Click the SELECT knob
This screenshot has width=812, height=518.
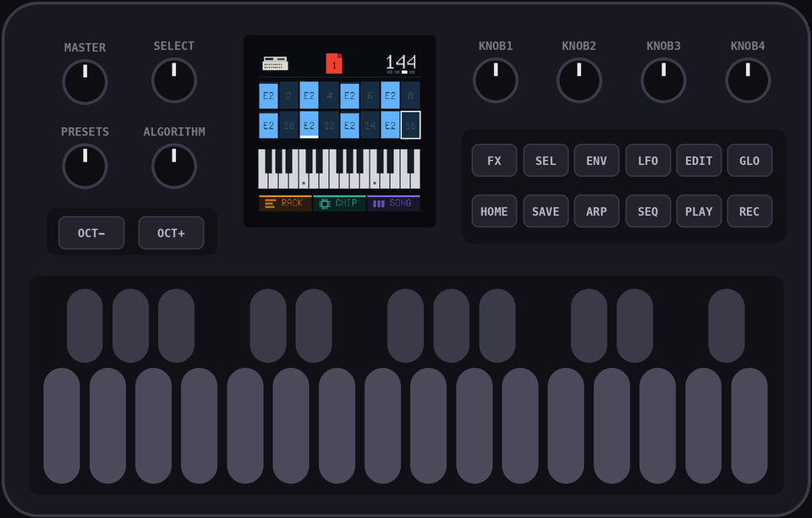[x=174, y=80]
